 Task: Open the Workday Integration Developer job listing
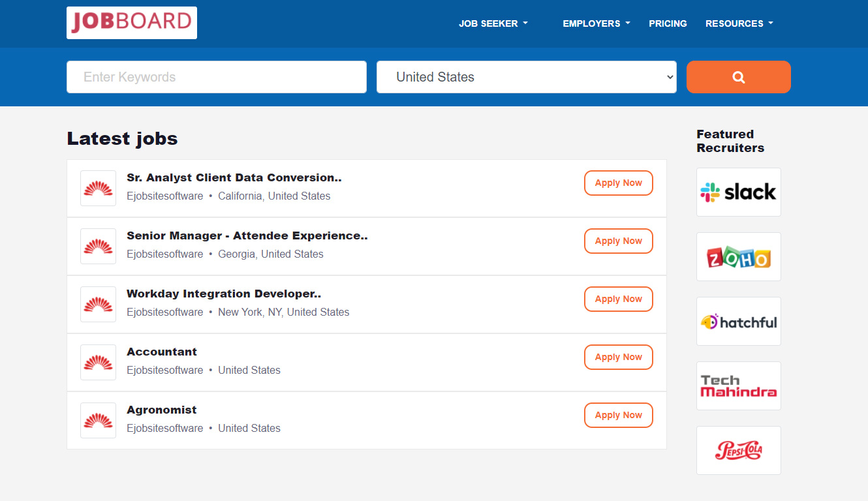(224, 294)
